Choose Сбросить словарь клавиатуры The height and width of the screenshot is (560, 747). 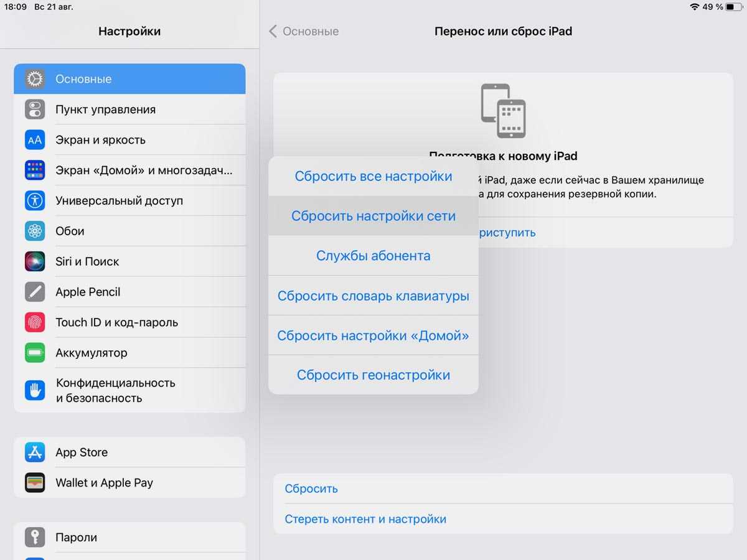374,296
